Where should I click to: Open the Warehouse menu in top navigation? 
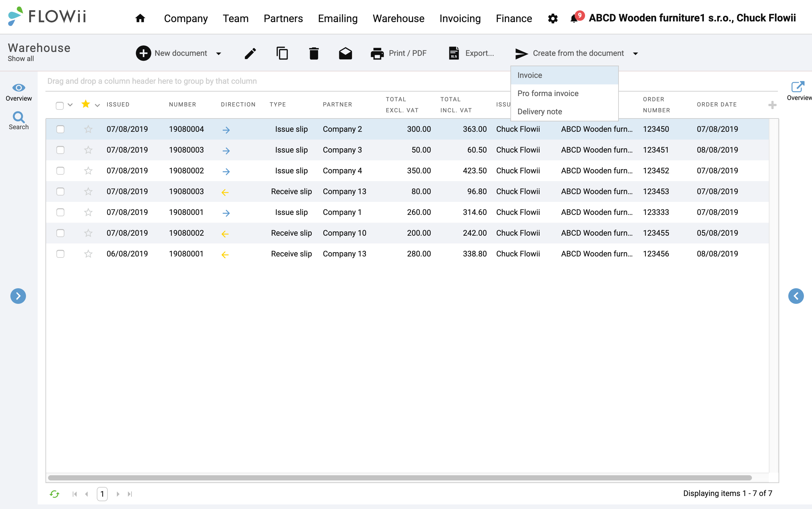(x=398, y=18)
